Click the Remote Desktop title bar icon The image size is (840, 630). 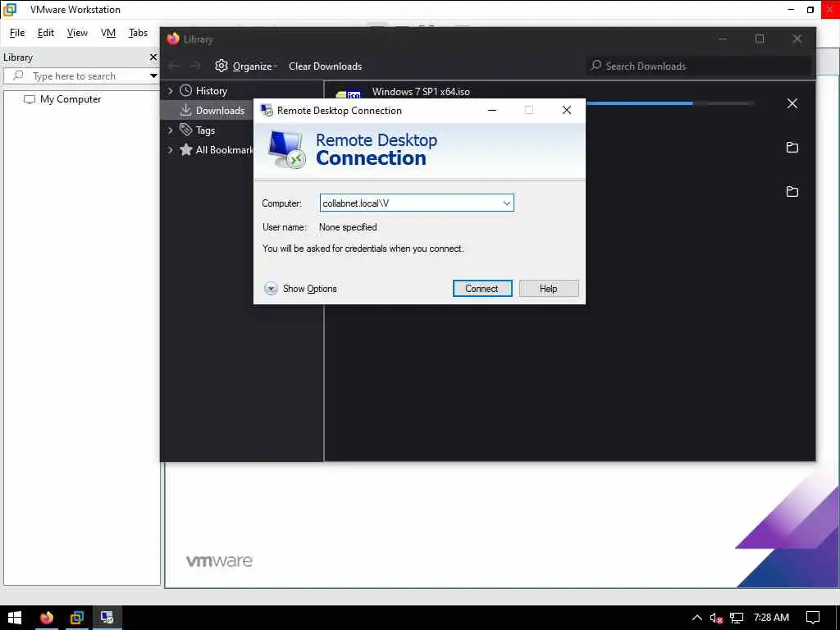[x=267, y=111]
